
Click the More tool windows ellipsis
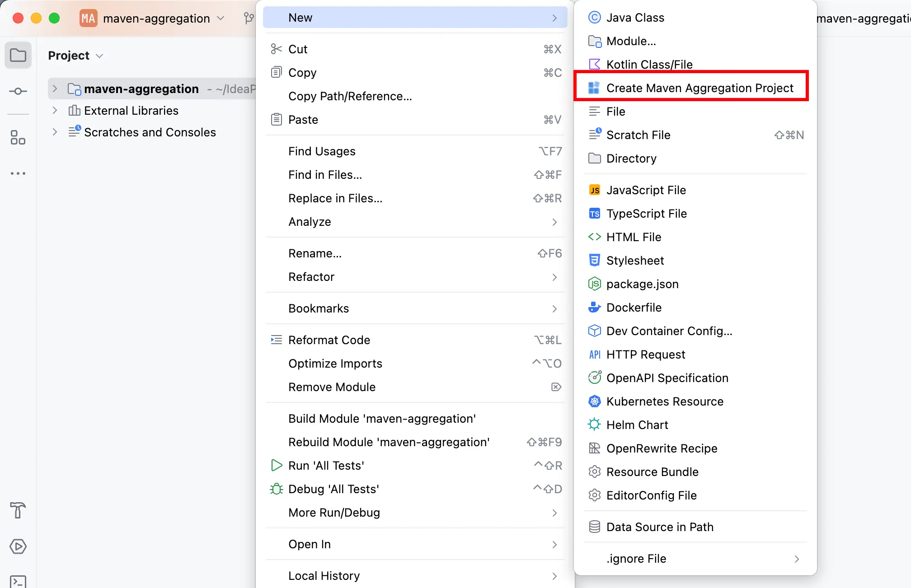[x=18, y=173]
